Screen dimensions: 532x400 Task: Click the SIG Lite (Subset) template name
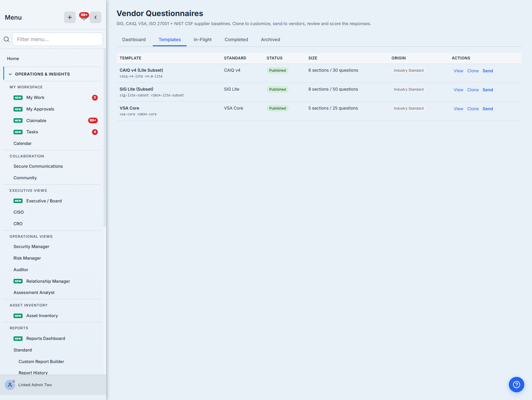(136, 89)
